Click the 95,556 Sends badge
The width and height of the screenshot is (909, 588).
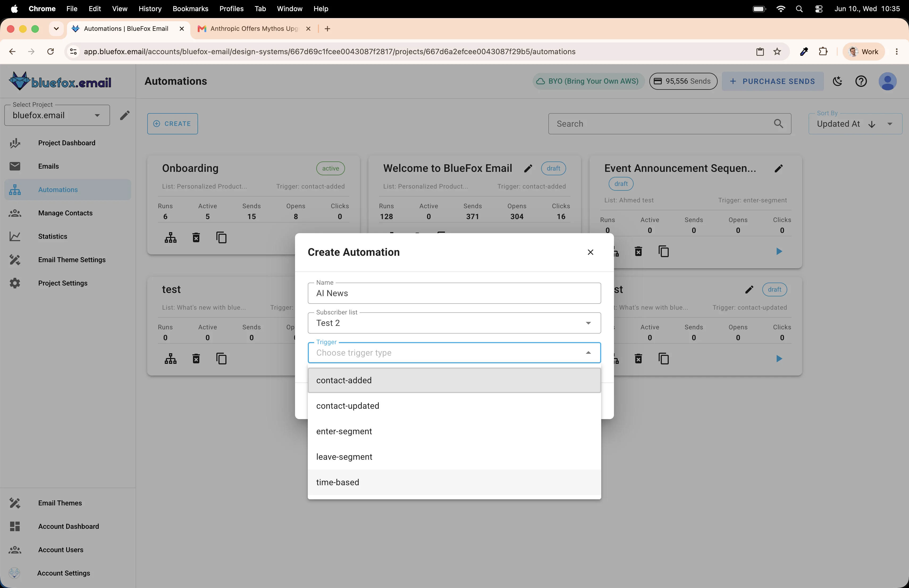(x=683, y=81)
